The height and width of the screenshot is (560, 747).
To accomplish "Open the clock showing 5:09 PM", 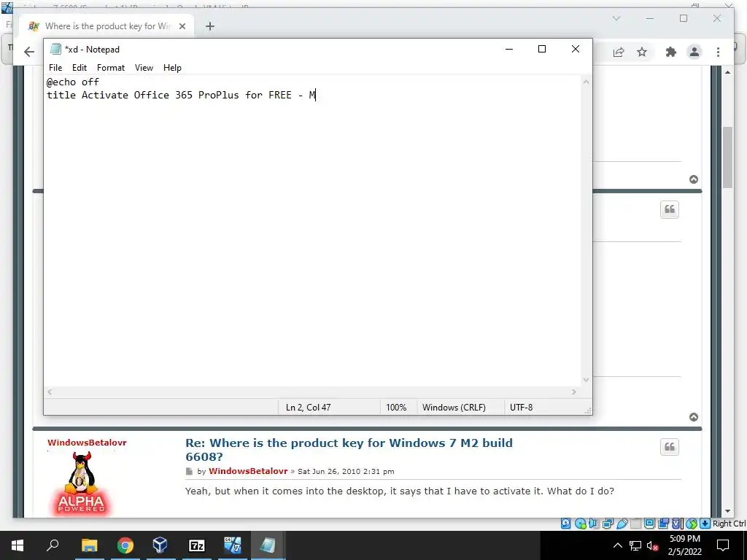I will [684, 545].
